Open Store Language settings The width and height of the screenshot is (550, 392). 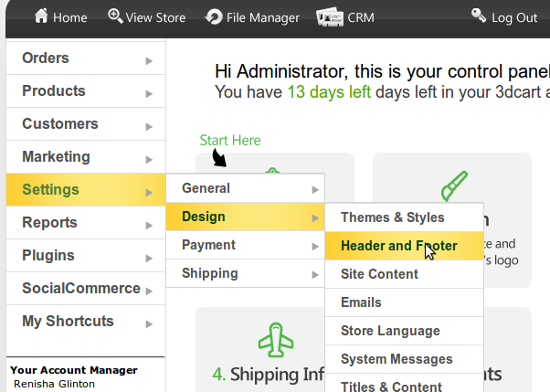click(389, 331)
